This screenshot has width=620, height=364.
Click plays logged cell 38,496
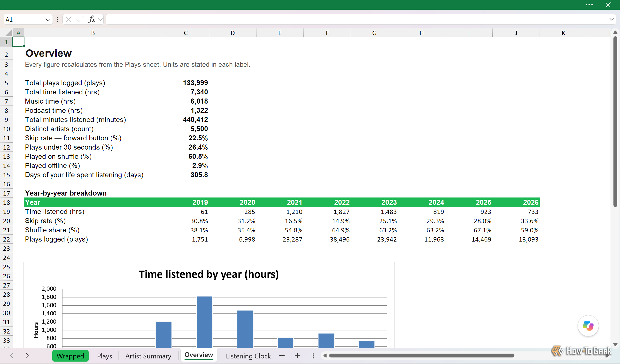click(340, 240)
